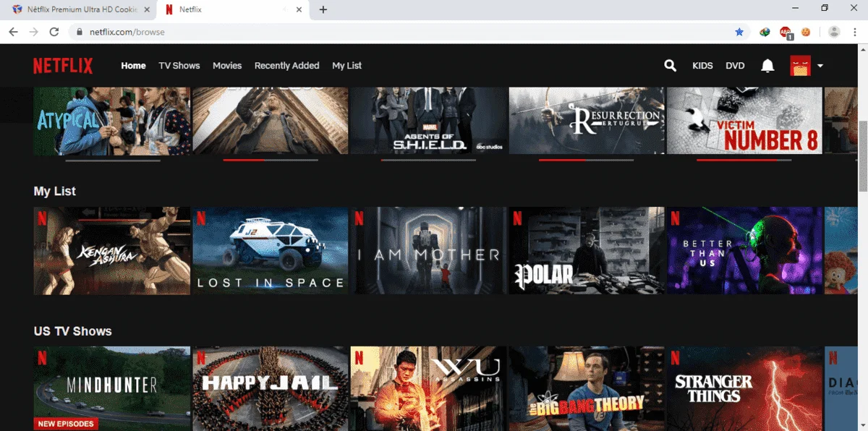Open I Am Mother thumbnail
The width and height of the screenshot is (868, 431).
pyautogui.click(x=429, y=251)
